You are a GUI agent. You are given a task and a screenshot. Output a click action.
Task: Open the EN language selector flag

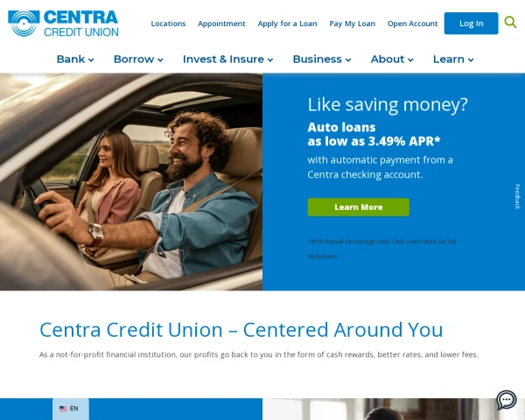point(63,409)
